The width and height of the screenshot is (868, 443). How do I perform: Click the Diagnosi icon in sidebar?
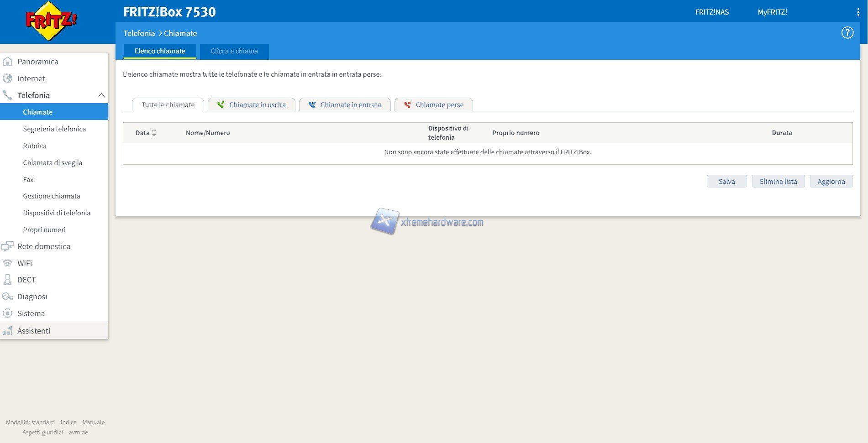[x=8, y=297]
